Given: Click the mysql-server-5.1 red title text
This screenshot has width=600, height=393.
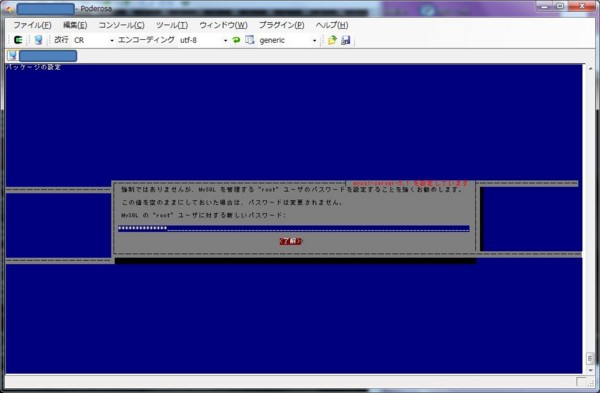Looking at the screenshot, I should pyautogui.click(x=410, y=183).
